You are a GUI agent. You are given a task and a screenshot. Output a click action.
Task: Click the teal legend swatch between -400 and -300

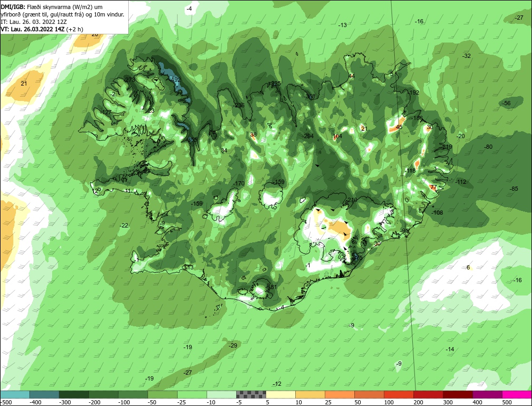coord(45,395)
